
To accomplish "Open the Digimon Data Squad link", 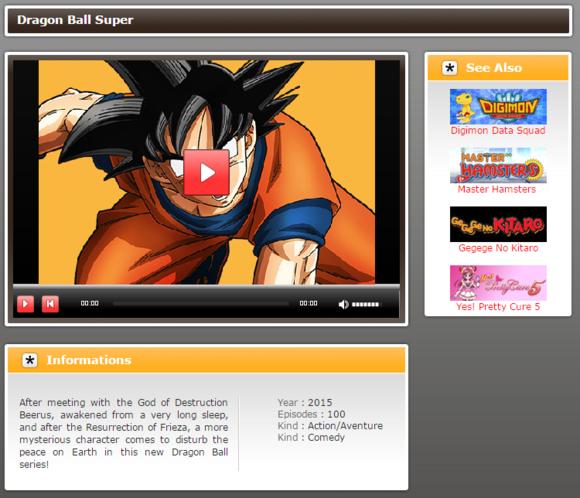I will click(x=498, y=131).
